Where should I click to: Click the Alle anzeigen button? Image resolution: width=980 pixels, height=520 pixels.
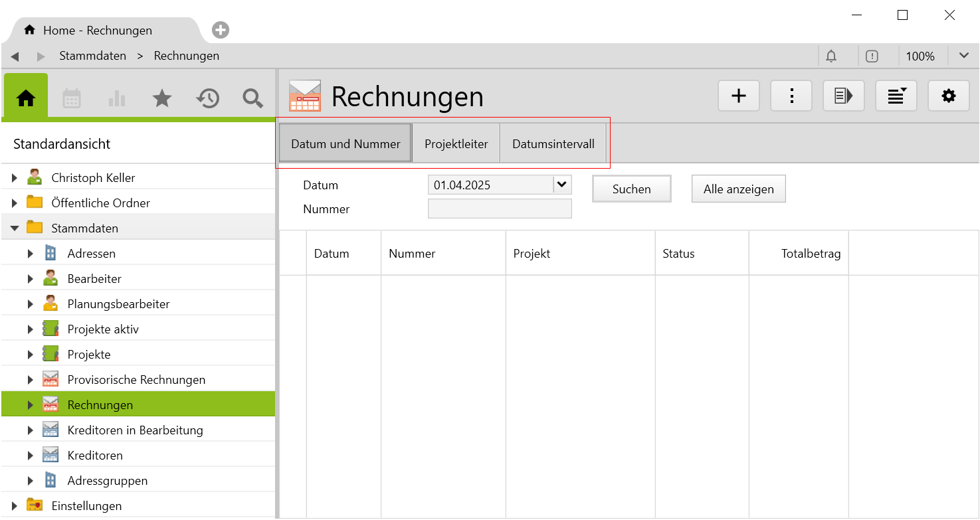pyautogui.click(x=738, y=189)
